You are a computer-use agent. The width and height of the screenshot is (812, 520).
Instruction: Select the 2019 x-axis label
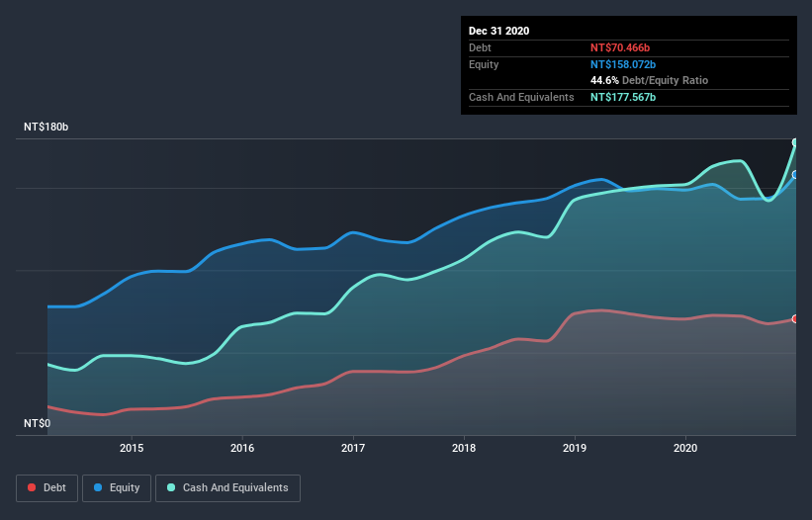[x=575, y=448]
